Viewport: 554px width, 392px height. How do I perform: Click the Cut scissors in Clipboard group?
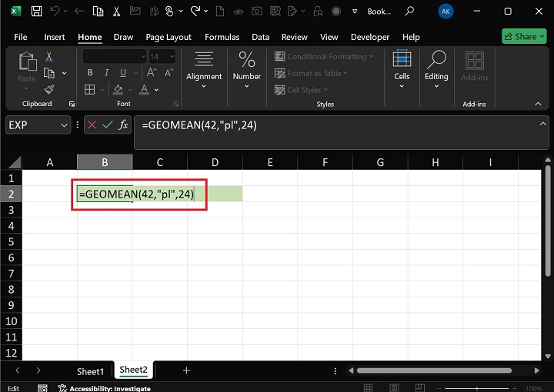49,56
